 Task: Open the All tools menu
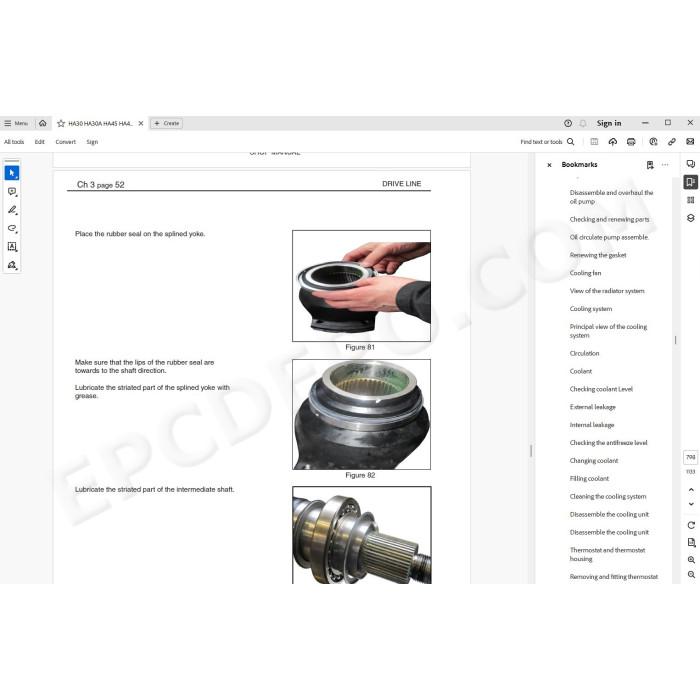(x=14, y=142)
